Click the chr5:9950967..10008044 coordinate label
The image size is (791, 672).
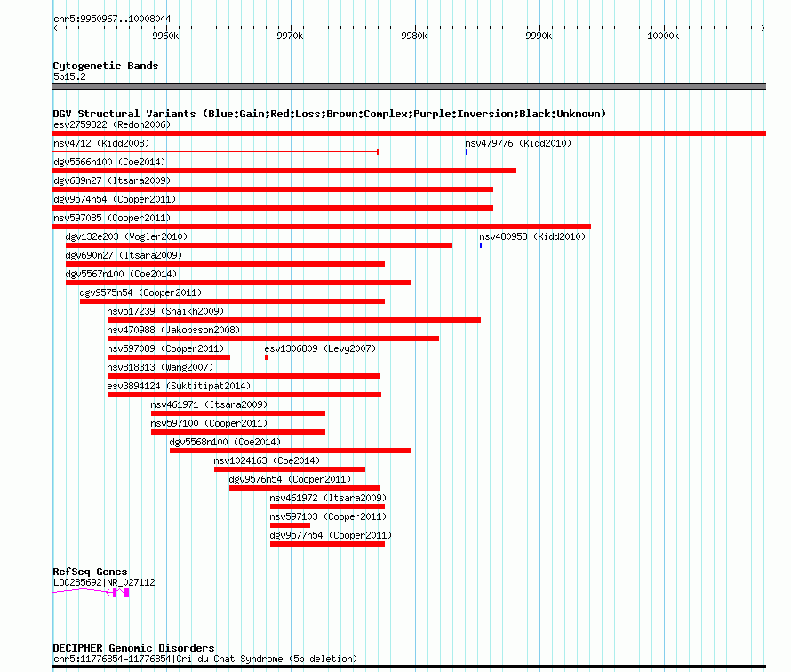pyautogui.click(x=112, y=19)
